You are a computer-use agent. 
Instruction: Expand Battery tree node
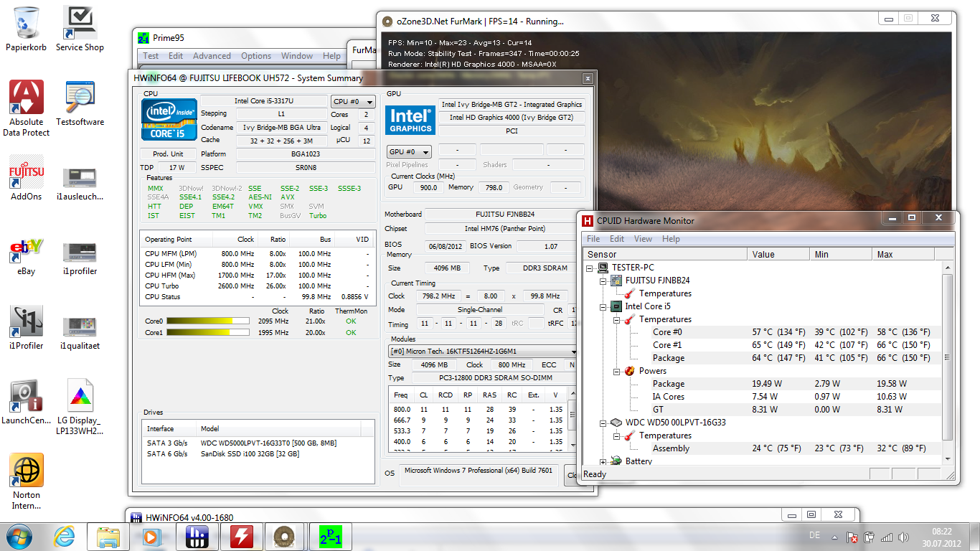[x=603, y=461]
